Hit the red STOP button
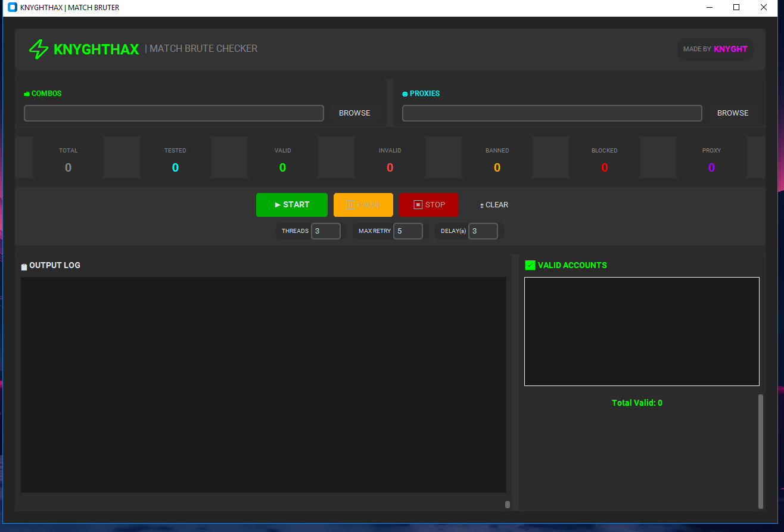Image resolution: width=784 pixels, height=532 pixels. 429,205
